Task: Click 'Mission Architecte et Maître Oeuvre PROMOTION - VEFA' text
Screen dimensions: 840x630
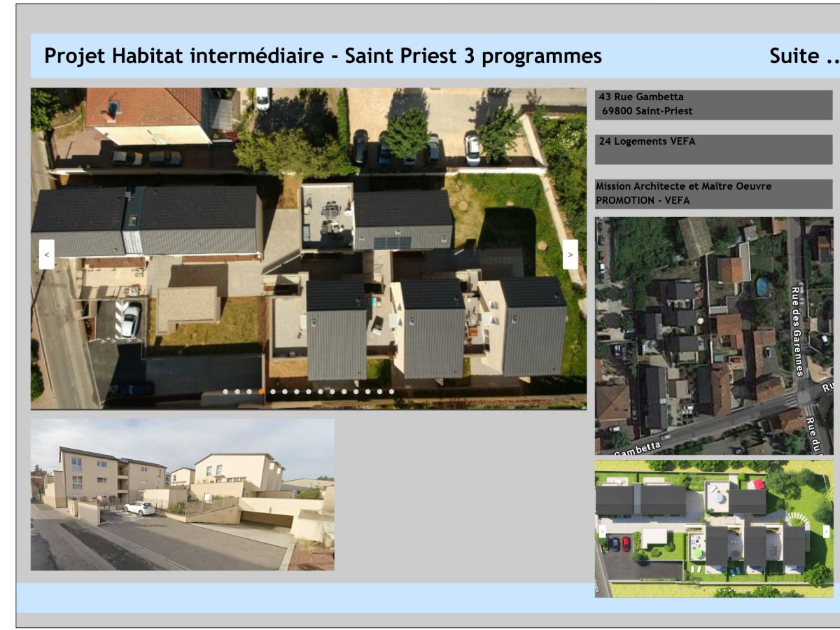Action: coord(714,193)
